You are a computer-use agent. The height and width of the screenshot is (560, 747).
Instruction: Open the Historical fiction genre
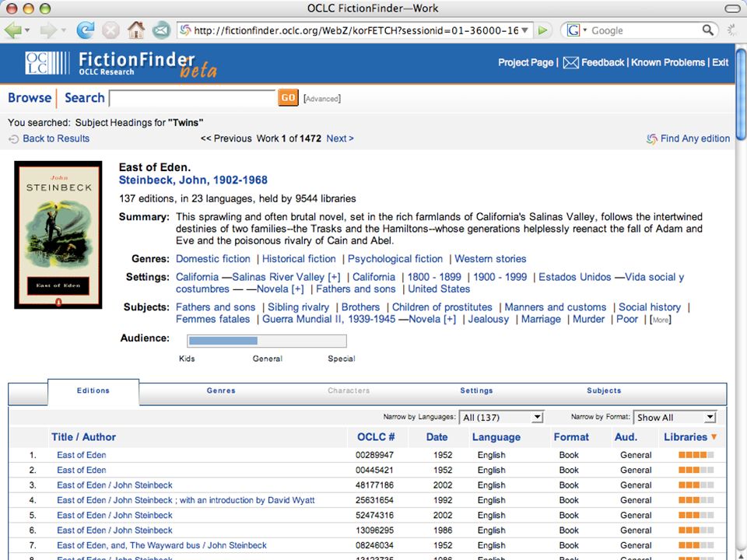point(299,258)
